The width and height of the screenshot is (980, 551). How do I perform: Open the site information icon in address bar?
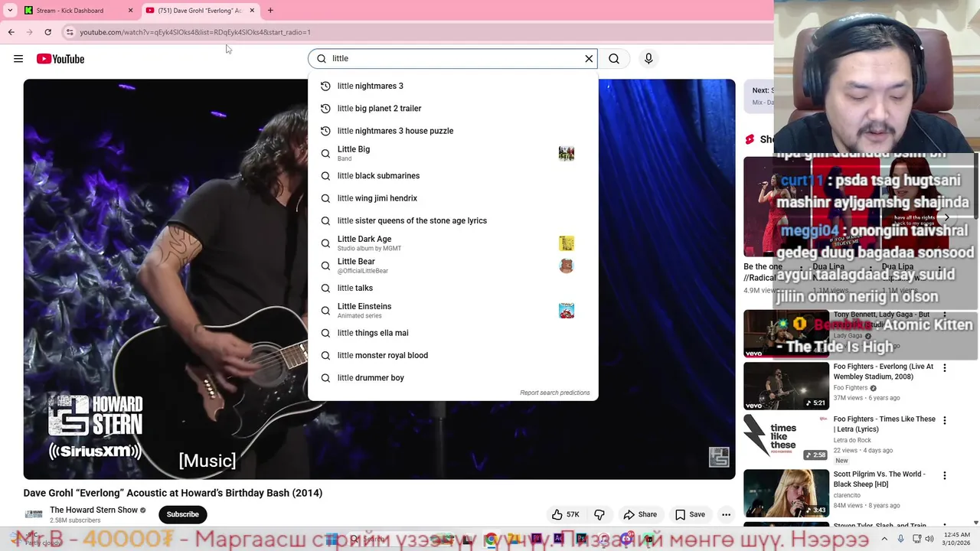coord(70,32)
